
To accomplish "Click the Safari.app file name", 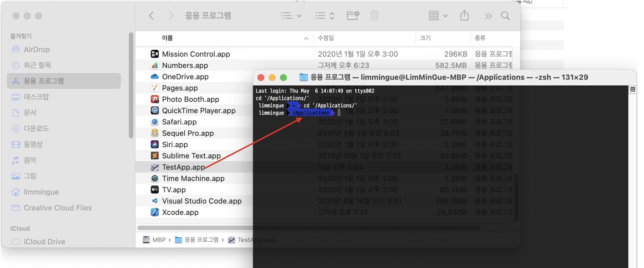I will [179, 122].
